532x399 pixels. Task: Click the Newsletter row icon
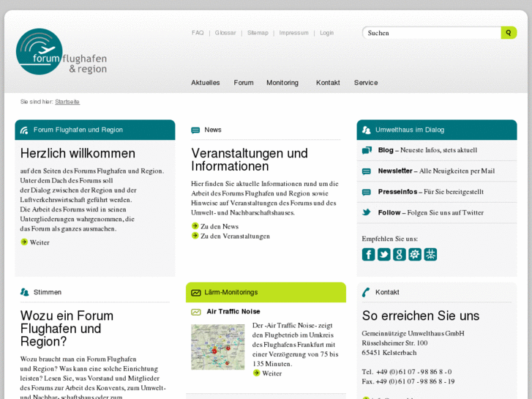pyautogui.click(x=367, y=171)
